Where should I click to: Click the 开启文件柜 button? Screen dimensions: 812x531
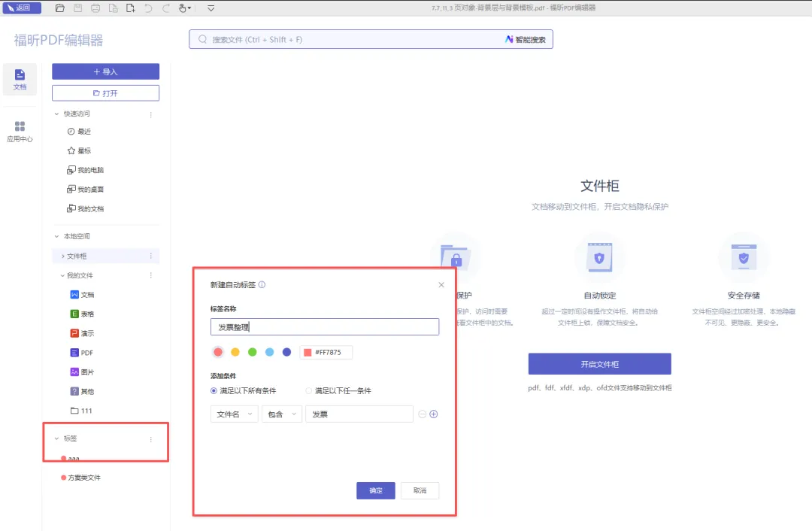pyautogui.click(x=599, y=364)
